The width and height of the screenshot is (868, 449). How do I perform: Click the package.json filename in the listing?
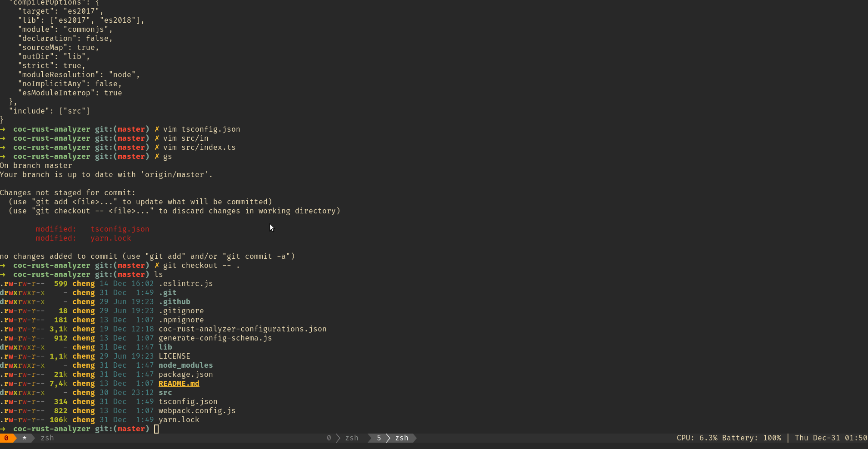185,374
